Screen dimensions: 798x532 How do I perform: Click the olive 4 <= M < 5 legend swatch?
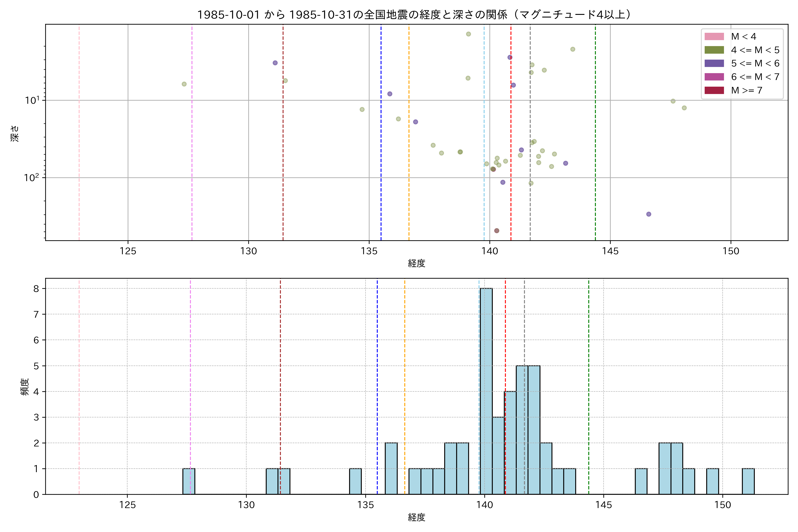tap(714, 50)
